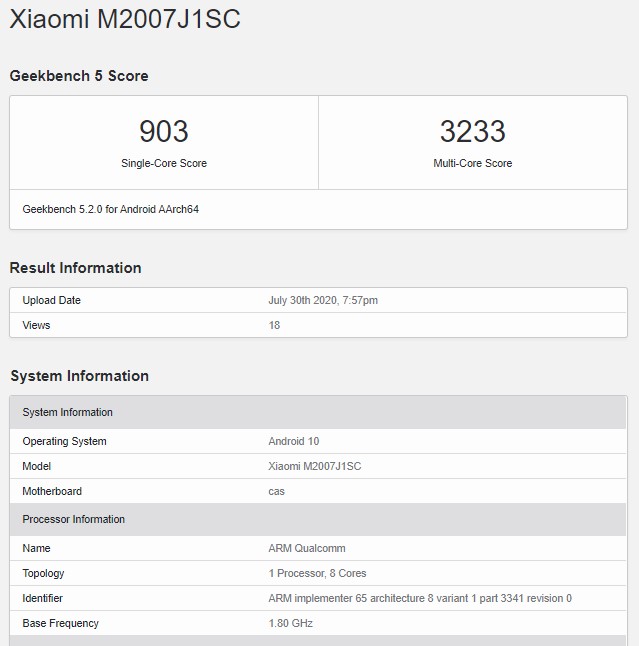Click the July 30th 2020 upload timestamp
The width and height of the screenshot is (639, 646).
point(323,300)
